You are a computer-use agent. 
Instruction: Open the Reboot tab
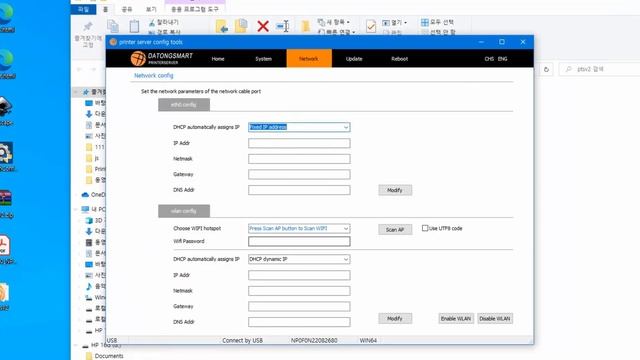pyautogui.click(x=399, y=59)
